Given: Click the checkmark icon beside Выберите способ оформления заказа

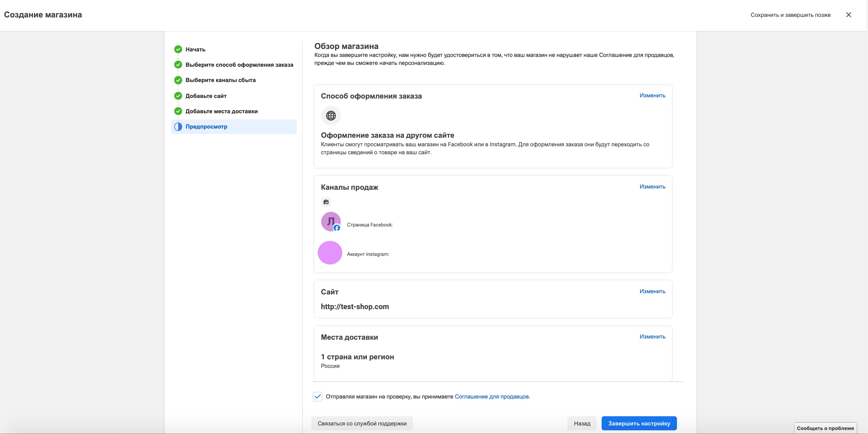Looking at the screenshot, I should (178, 64).
